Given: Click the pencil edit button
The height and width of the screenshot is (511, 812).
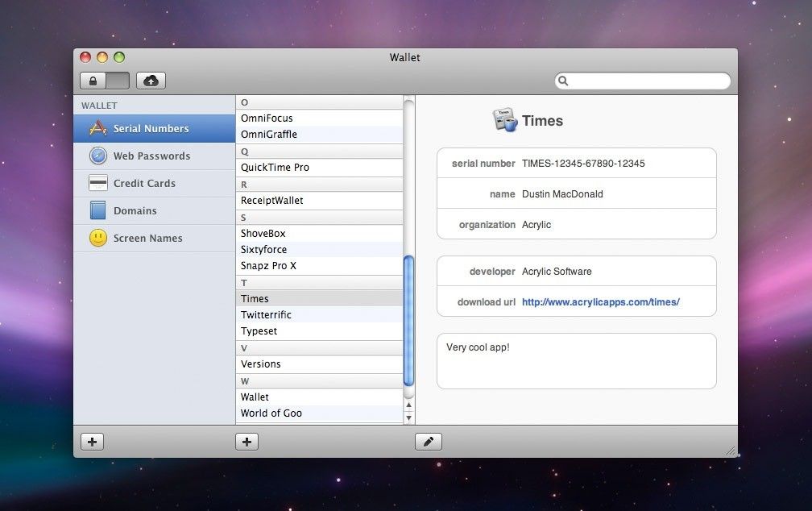Looking at the screenshot, I should tap(428, 441).
